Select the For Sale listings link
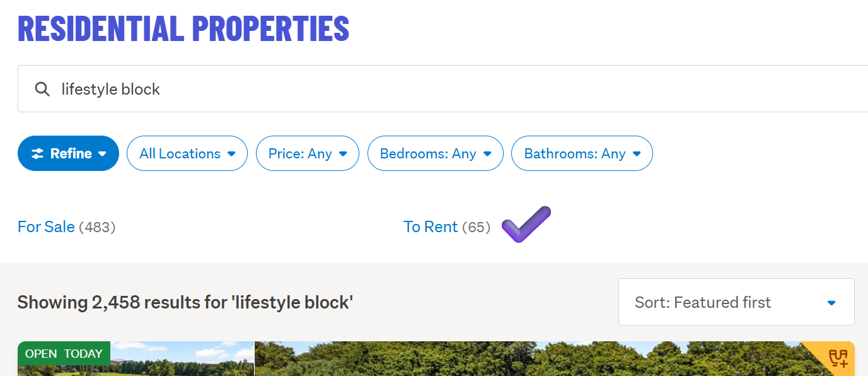Image resolution: width=868 pixels, height=376 pixels. pos(46,227)
